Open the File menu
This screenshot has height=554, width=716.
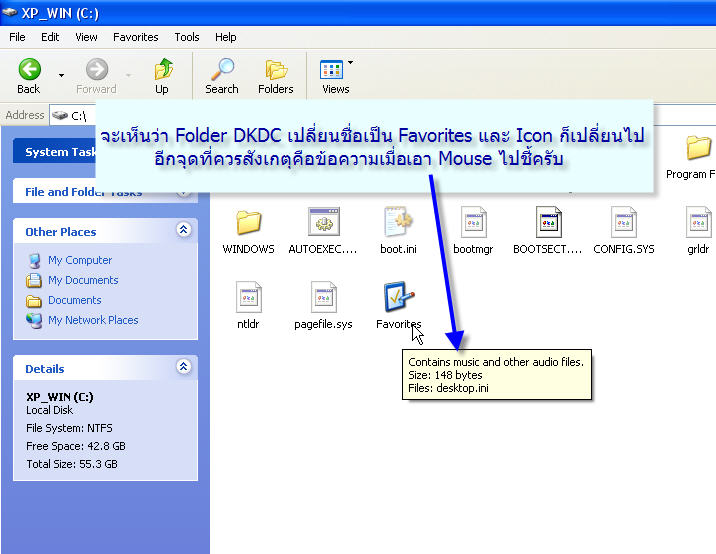coord(17,37)
